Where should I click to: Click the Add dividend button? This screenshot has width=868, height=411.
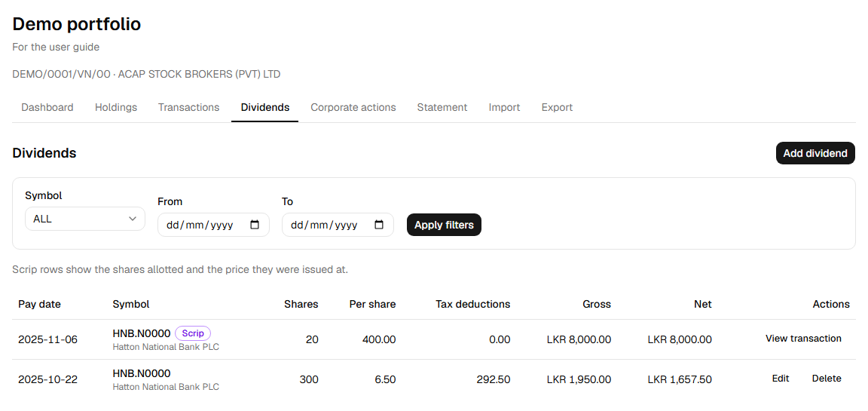[815, 153]
